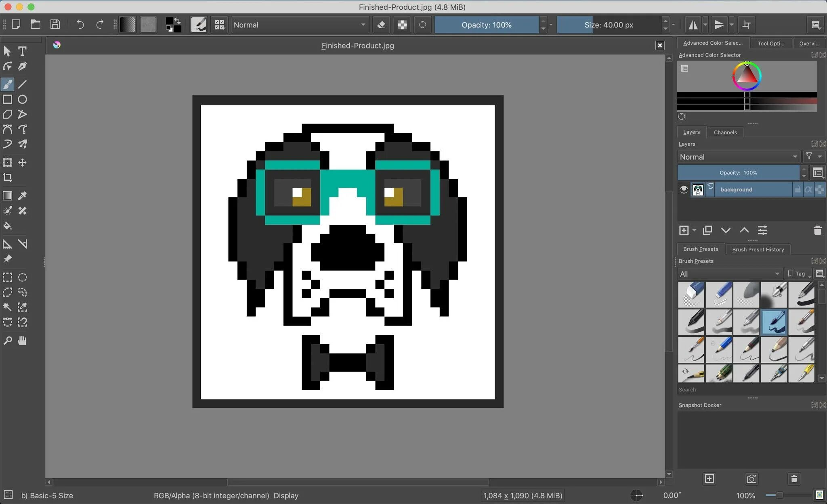827x504 pixels.
Task: Choose the Fill bucket tool
Action: [7, 226]
